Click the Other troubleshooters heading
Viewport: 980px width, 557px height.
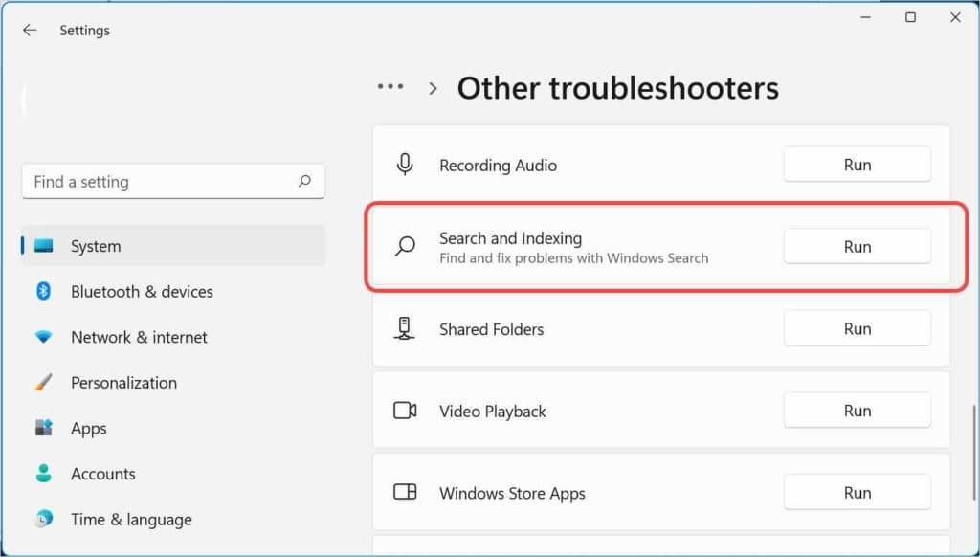point(618,87)
